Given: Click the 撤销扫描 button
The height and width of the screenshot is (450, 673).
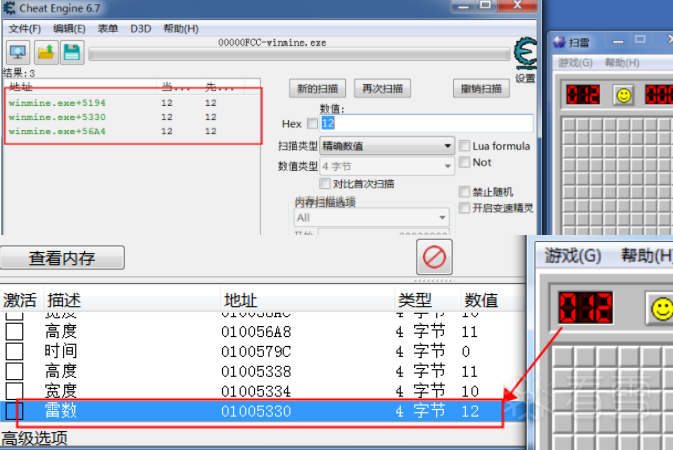Looking at the screenshot, I should (481, 89).
